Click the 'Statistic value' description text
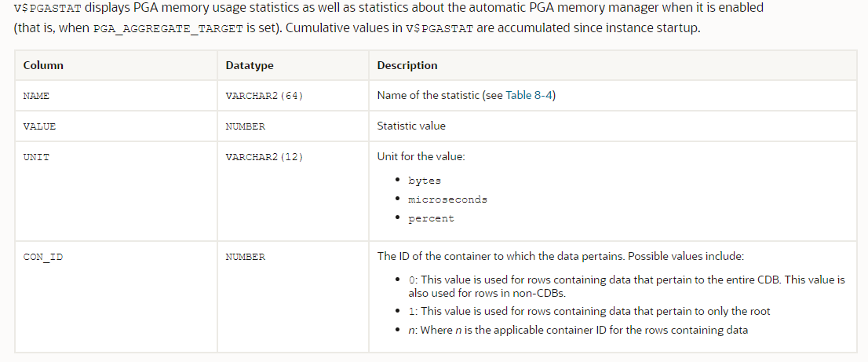868x362 pixels. pyautogui.click(x=410, y=126)
